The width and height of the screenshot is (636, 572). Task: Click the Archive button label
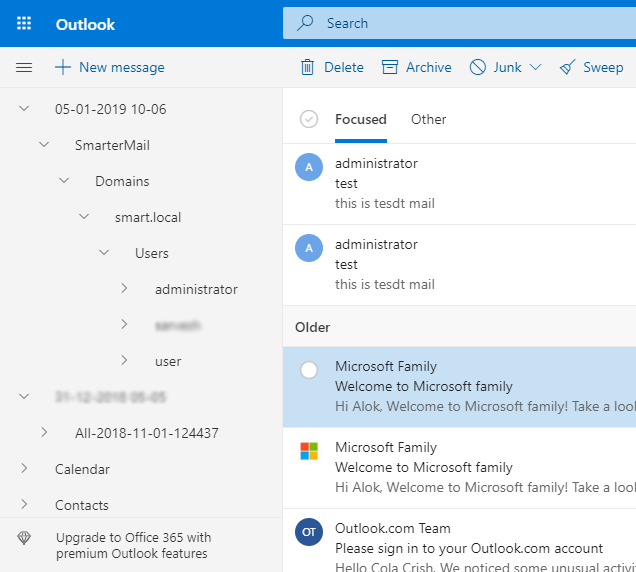[429, 67]
